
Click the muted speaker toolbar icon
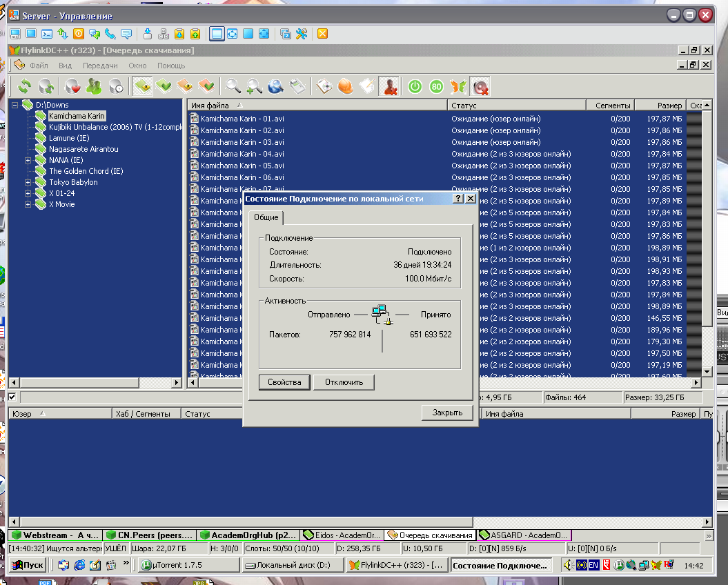(480, 86)
